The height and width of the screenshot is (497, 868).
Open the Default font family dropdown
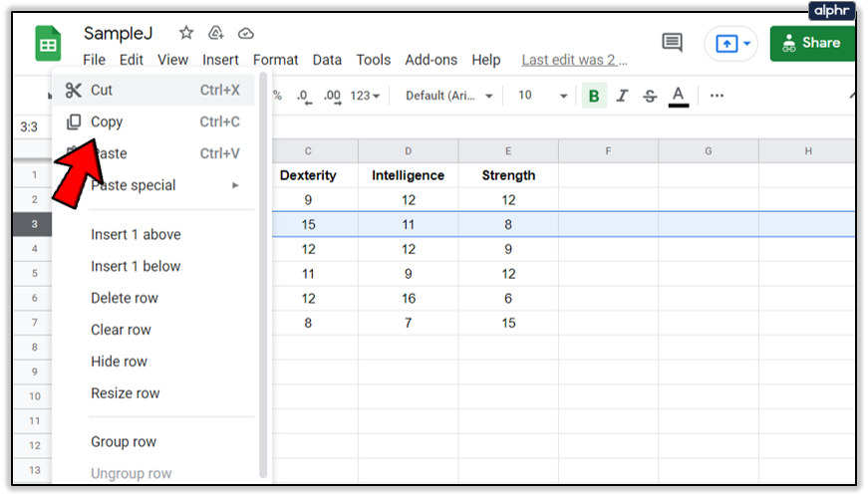[x=448, y=96]
